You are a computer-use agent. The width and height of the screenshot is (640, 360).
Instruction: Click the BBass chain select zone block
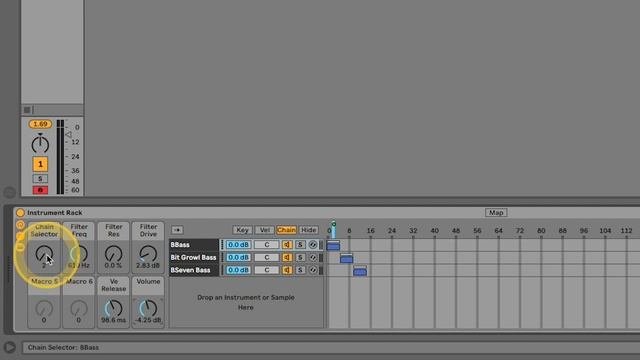point(333,246)
